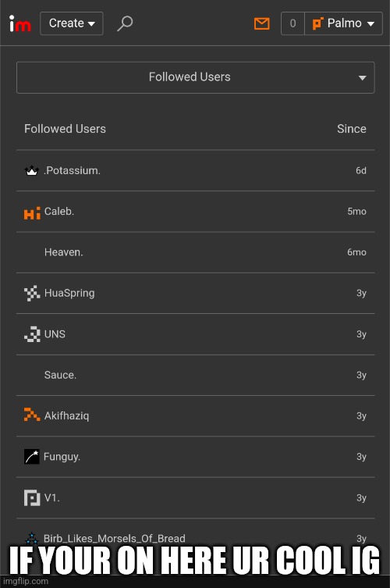
Task: Open Sauce. user profile link
Action: pos(60,375)
